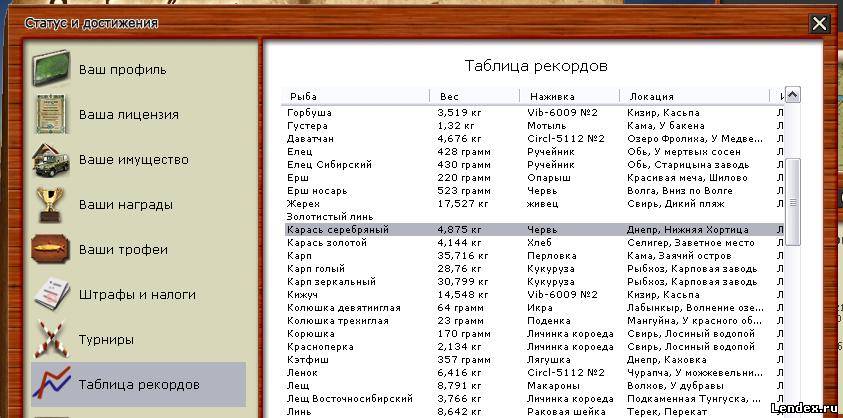Click the scrollbar up arrow

coord(792,95)
